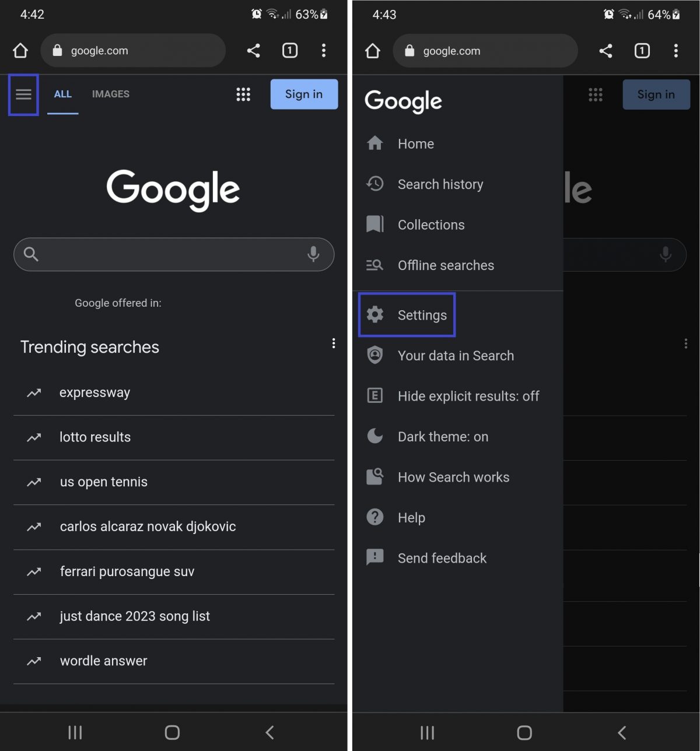
Task: Tap the microphone icon in left search bar
Action: 313,254
